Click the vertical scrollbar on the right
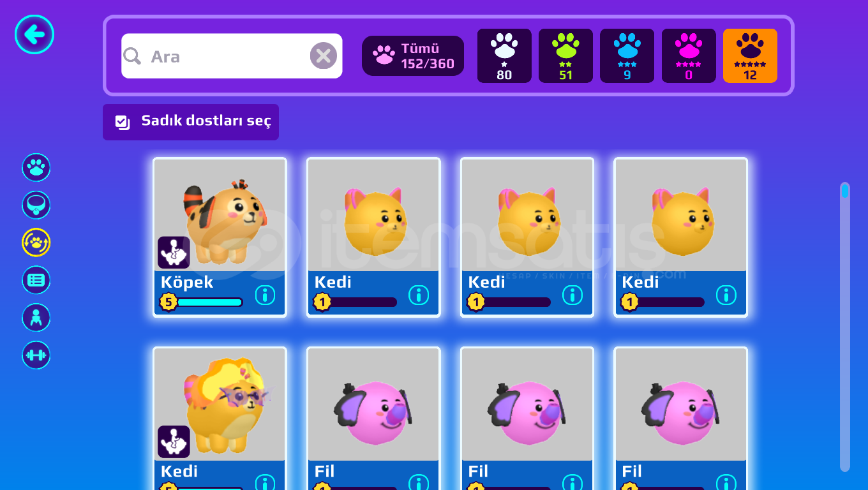868x490 pixels. coord(845,327)
